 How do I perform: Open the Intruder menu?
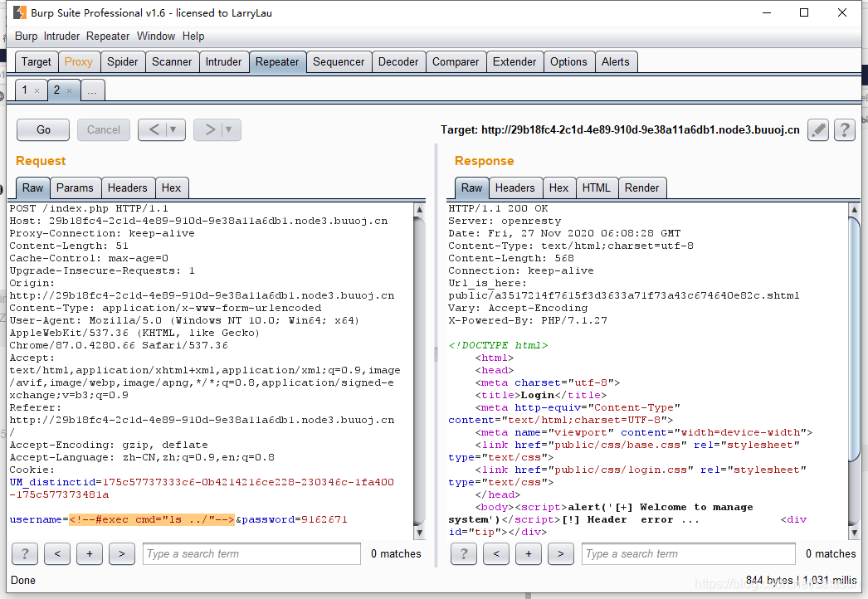61,36
